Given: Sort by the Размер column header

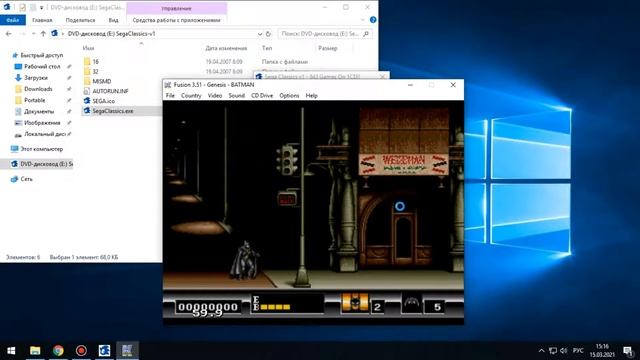Looking at the screenshot, I should (x=328, y=48).
